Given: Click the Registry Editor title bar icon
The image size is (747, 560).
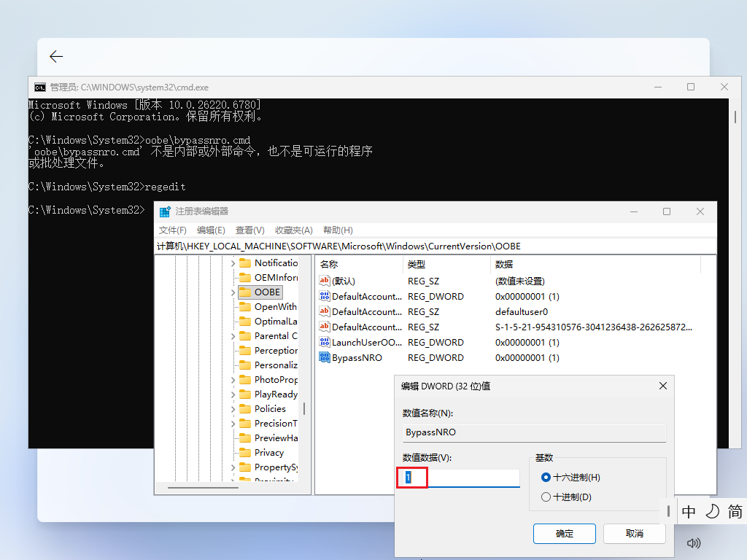Looking at the screenshot, I should (166, 211).
